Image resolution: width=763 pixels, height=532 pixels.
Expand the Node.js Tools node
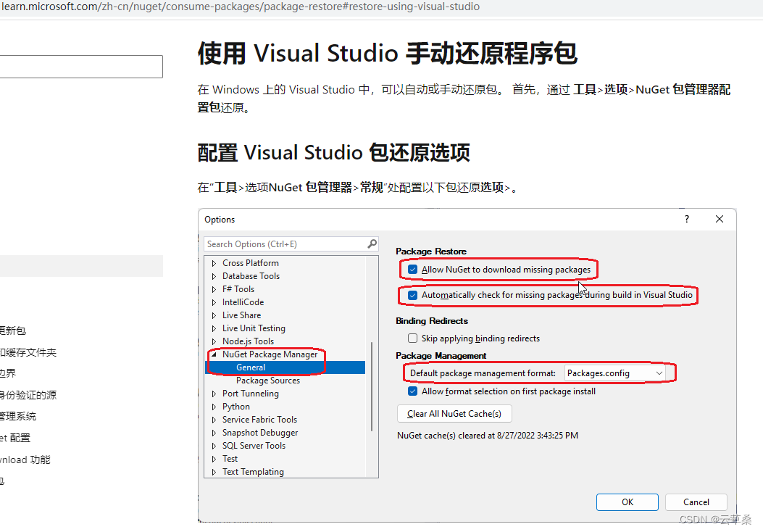213,341
